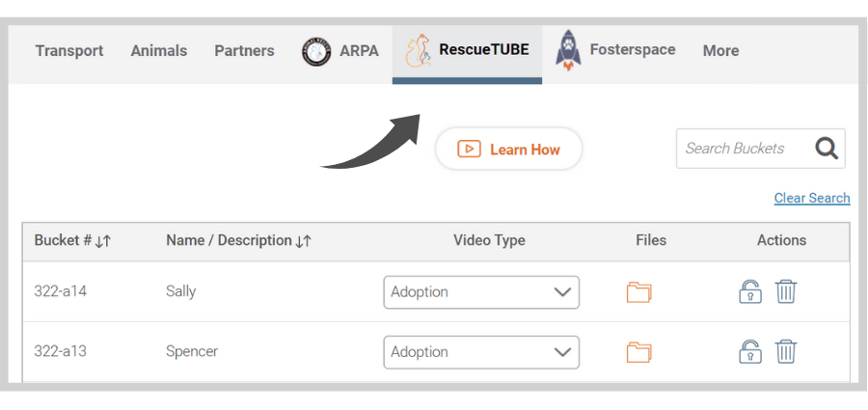Delete Sally's bucket with the trash icon

coord(785,291)
